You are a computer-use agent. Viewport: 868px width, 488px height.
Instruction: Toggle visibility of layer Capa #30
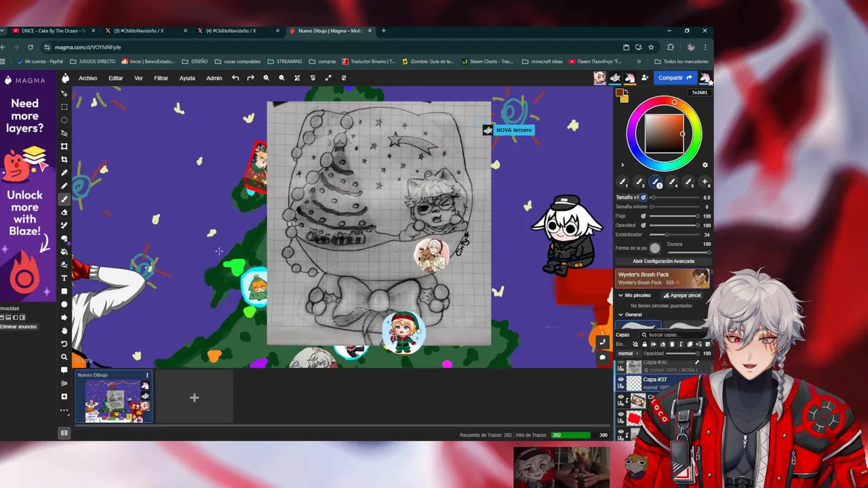pos(620,363)
